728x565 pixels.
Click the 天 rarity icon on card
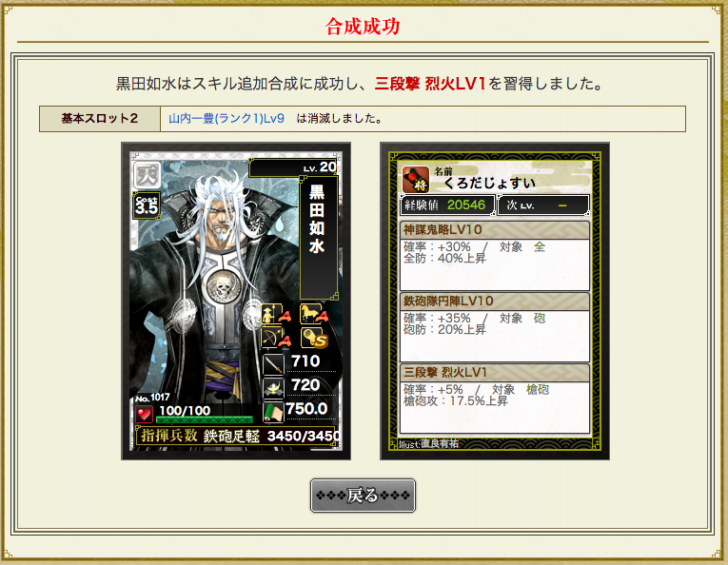click(x=148, y=175)
